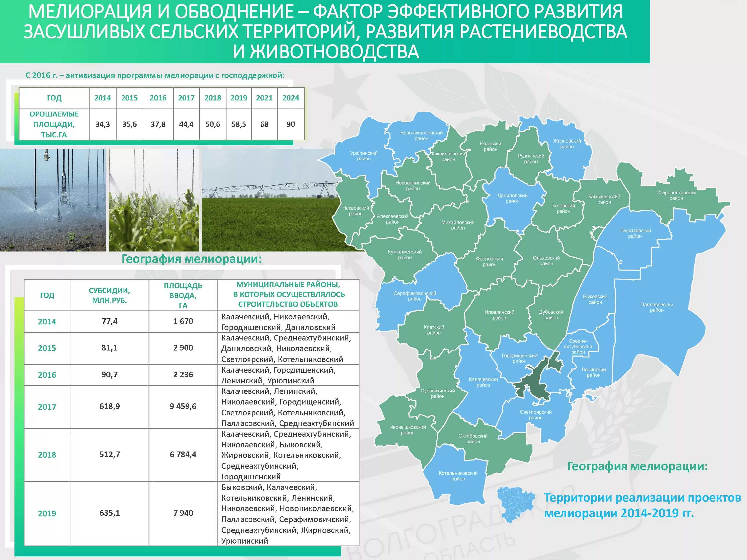Click year 2017 in the geography table
Screen dimensions: 747x560
coord(47,407)
